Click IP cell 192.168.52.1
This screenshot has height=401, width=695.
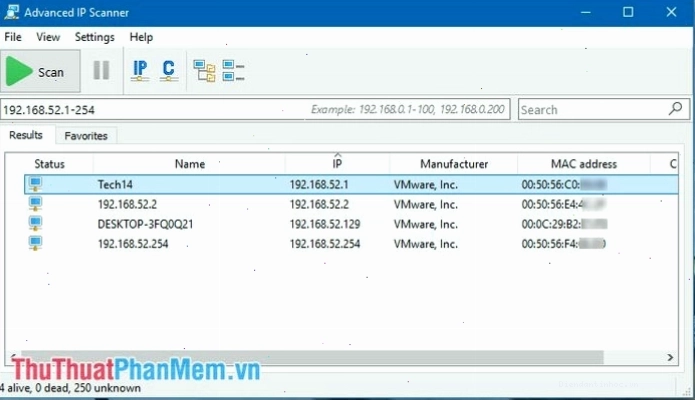[x=319, y=184]
